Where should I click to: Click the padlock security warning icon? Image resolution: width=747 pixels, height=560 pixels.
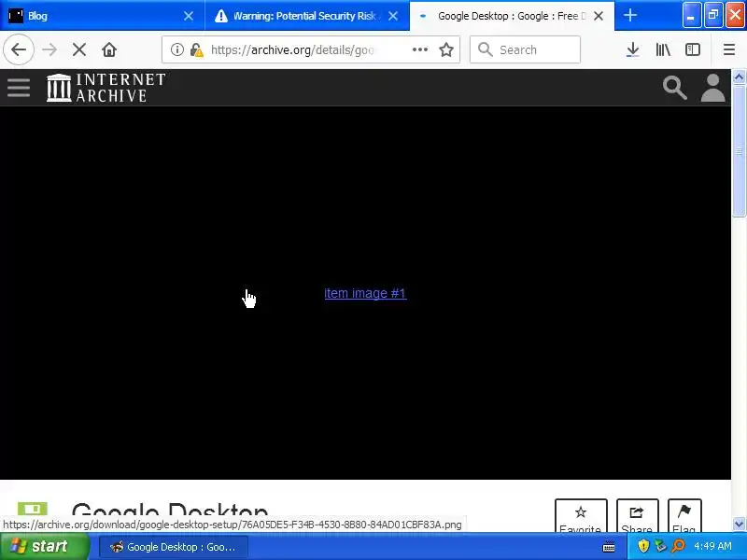[x=196, y=49]
